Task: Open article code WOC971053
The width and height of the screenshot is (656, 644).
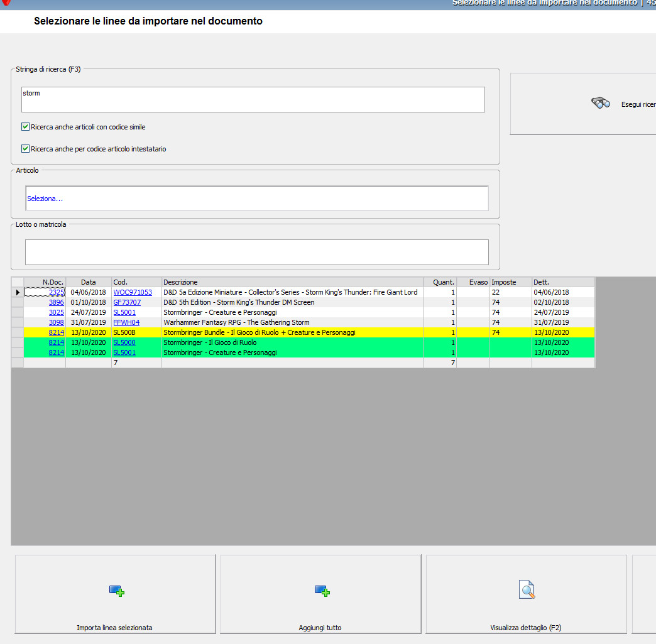Action: coord(133,292)
